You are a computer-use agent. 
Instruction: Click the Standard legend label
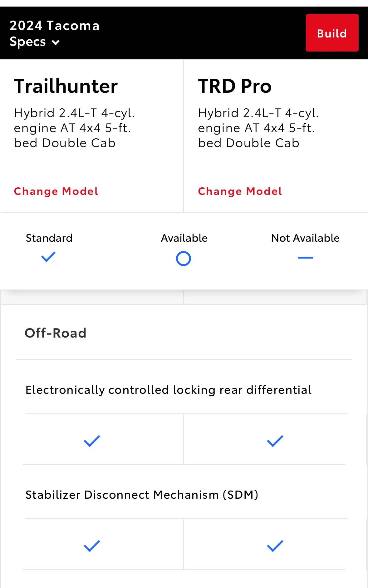pos(49,238)
